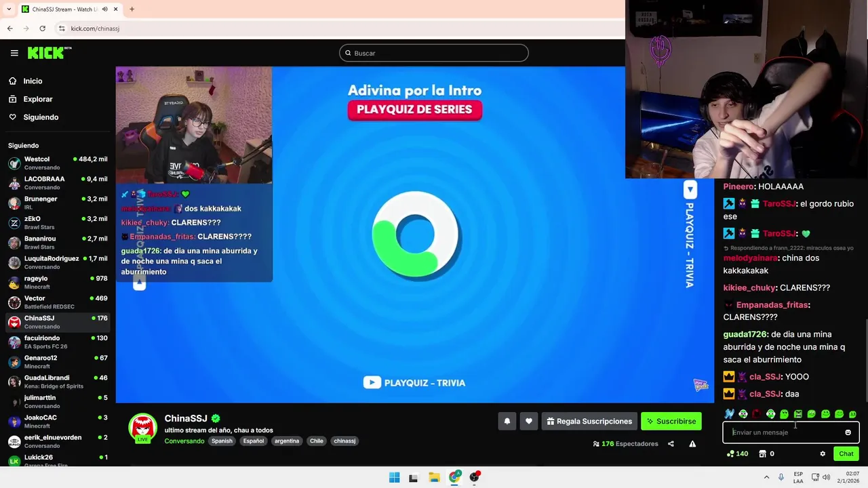Open Bananirou channel in following list

58,243
